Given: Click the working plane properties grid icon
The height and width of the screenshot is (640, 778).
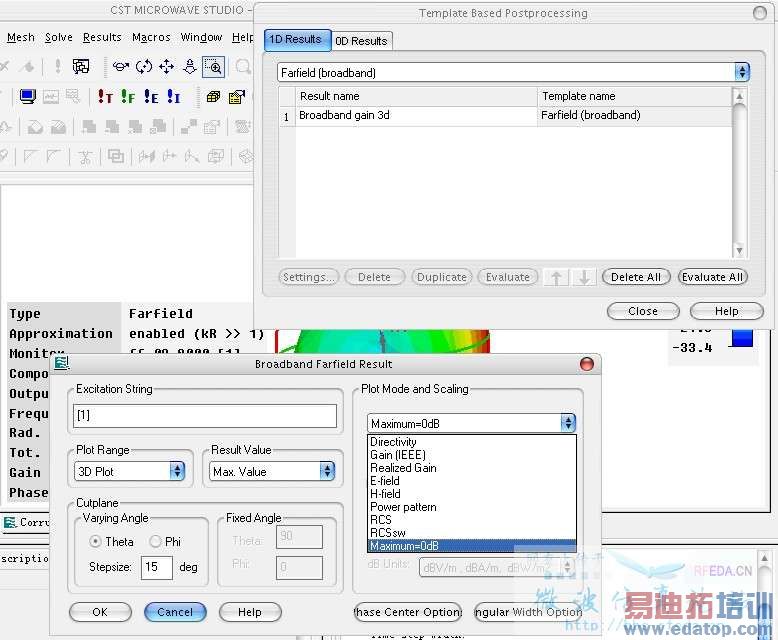Looking at the screenshot, I should [x=81, y=66].
